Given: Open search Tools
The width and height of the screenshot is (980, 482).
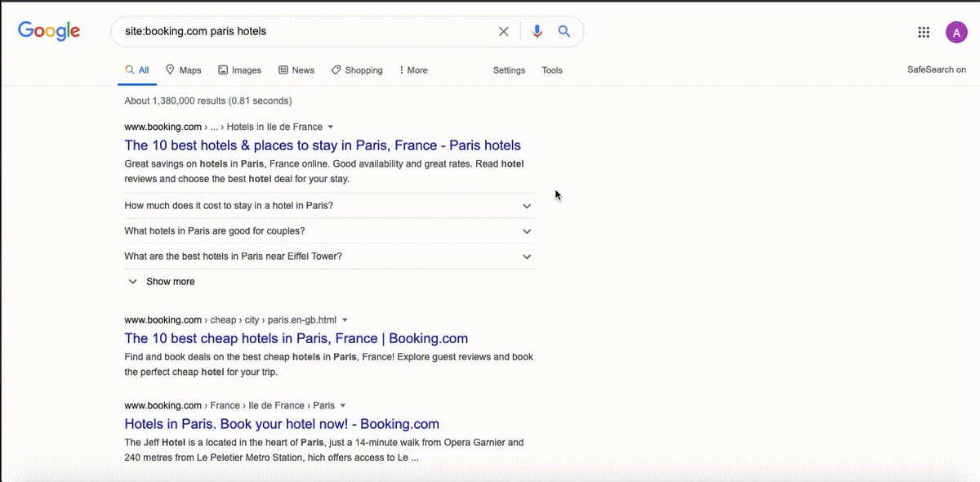Looking at the screenshot, I should (552, 70).
